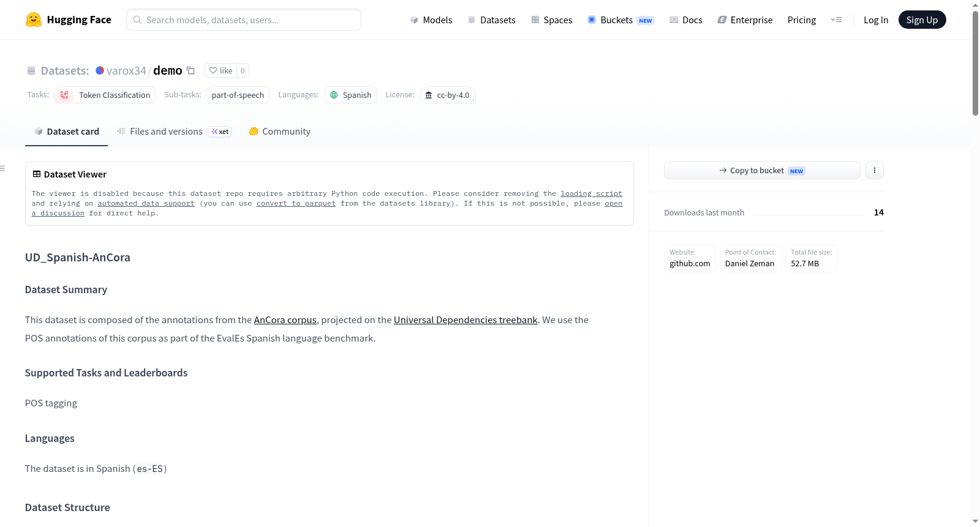Click the like count number

(x=243, y=70)
